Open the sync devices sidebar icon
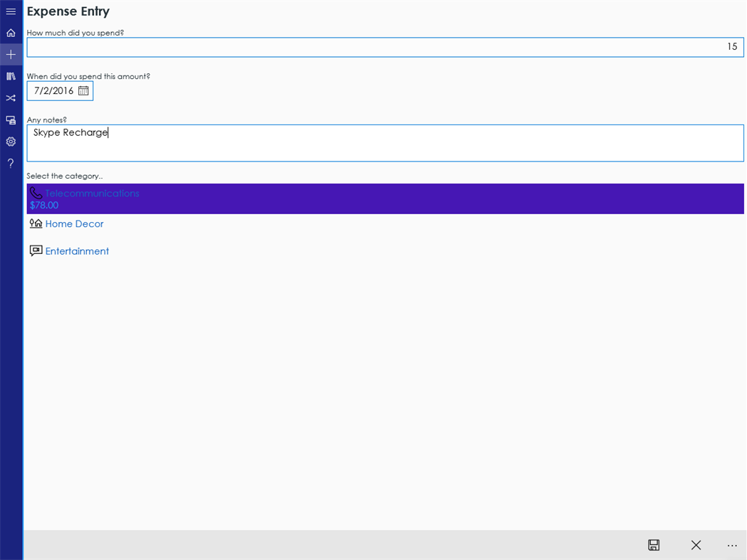 pyautogui.click(x=10, y=120)
